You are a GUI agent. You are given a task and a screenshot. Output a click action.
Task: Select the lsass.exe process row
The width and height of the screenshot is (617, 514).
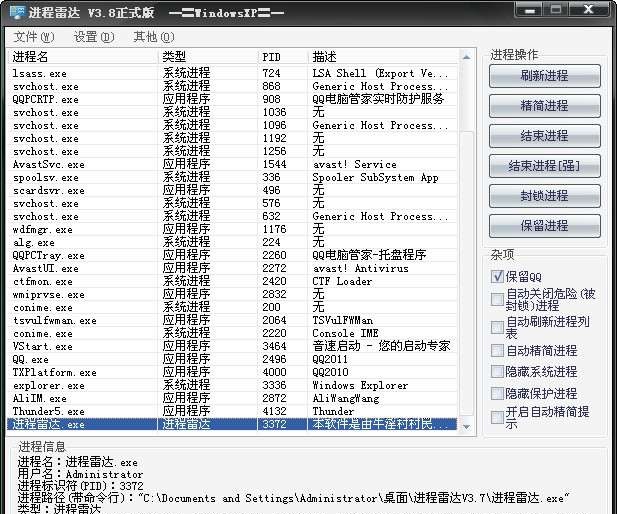[232, 73]
